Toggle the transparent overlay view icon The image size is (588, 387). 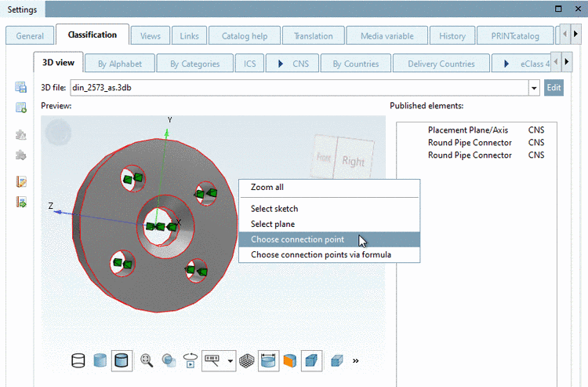coord(169,361)
